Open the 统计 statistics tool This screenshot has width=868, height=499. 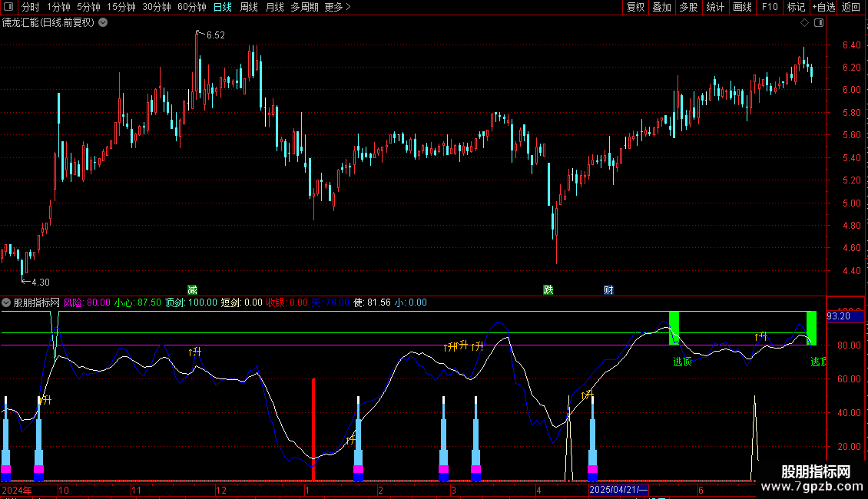pyautogui.click(x=714, y=7)
